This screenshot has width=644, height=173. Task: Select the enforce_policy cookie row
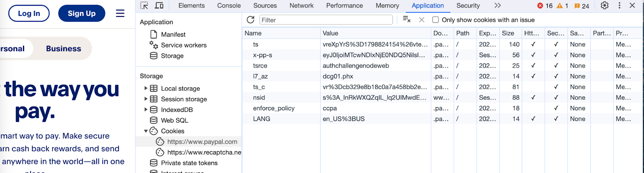tap(442, 108)
